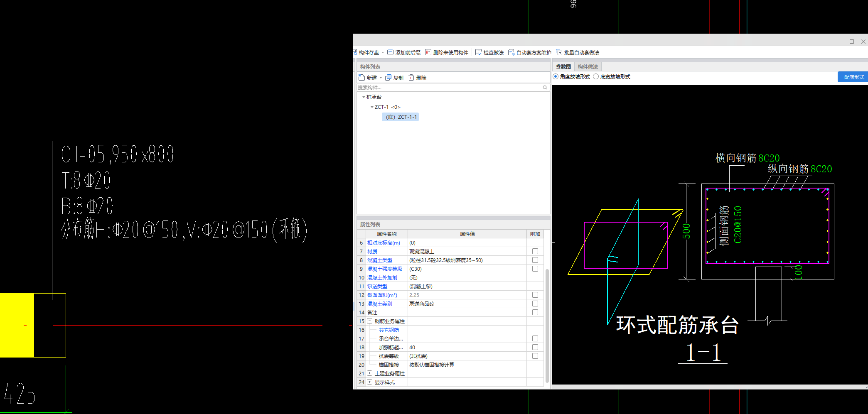Screen dimensions: 868x414
Task: Click the 构件存盘 save-component icon
Action: [x=355, y=52]
